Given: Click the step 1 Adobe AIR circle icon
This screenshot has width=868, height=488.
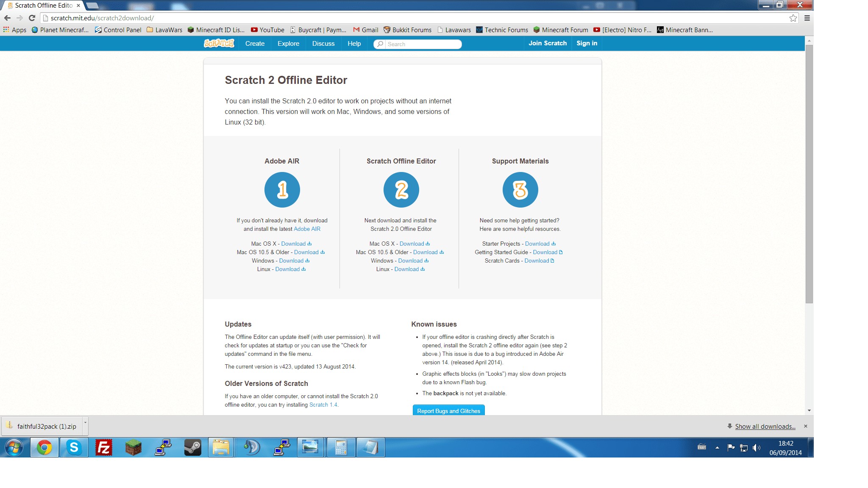Looking at the screenshot, I should pyautogui.click(x=282, y=190).
